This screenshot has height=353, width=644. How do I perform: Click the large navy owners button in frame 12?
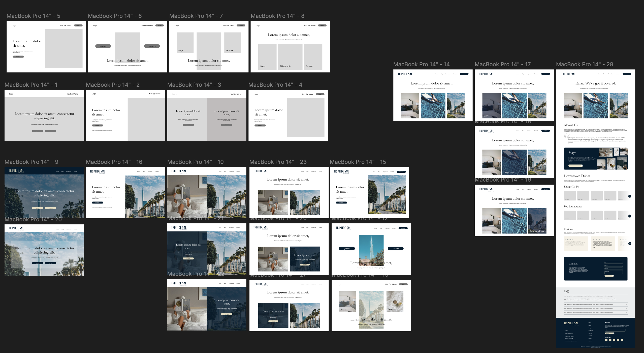coord(396,249)
